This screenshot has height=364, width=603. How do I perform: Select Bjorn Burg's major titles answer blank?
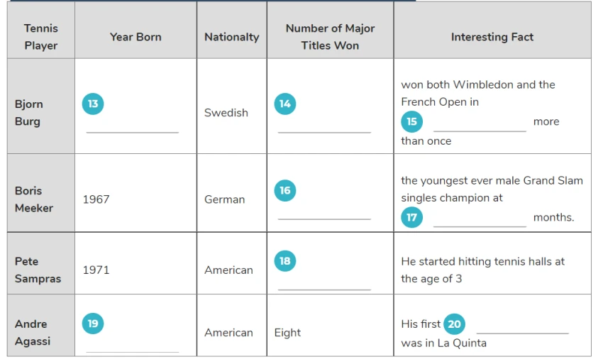325,127
